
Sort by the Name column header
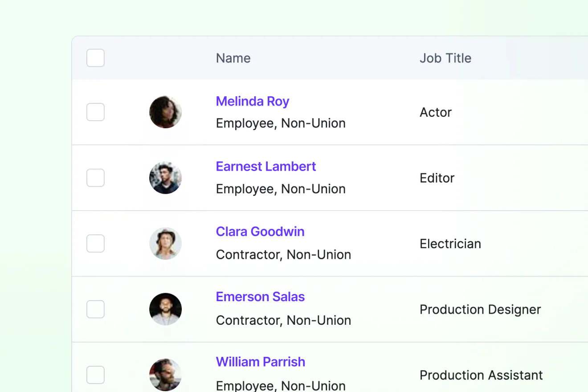pos(233,58)
